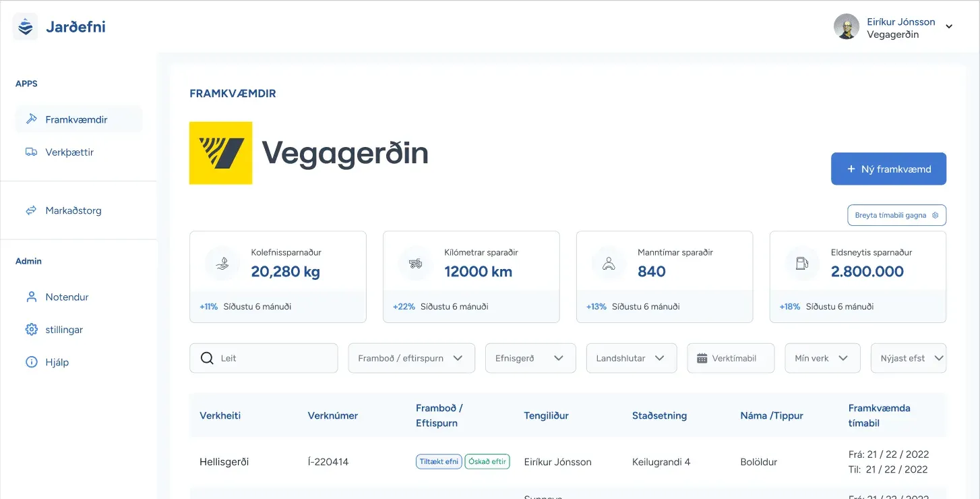Click the Vegagerðin yellow logo

(x=221, y=153)
